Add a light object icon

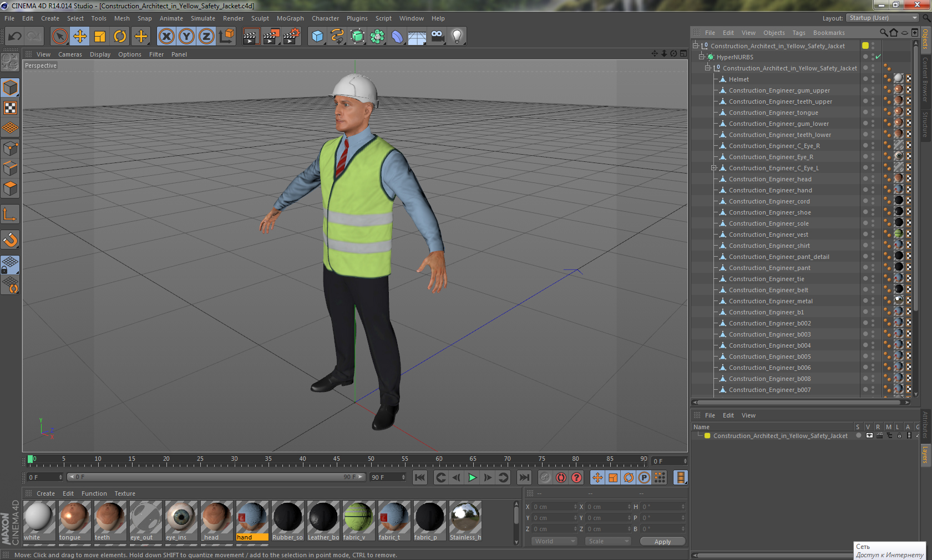click(457, 37)
